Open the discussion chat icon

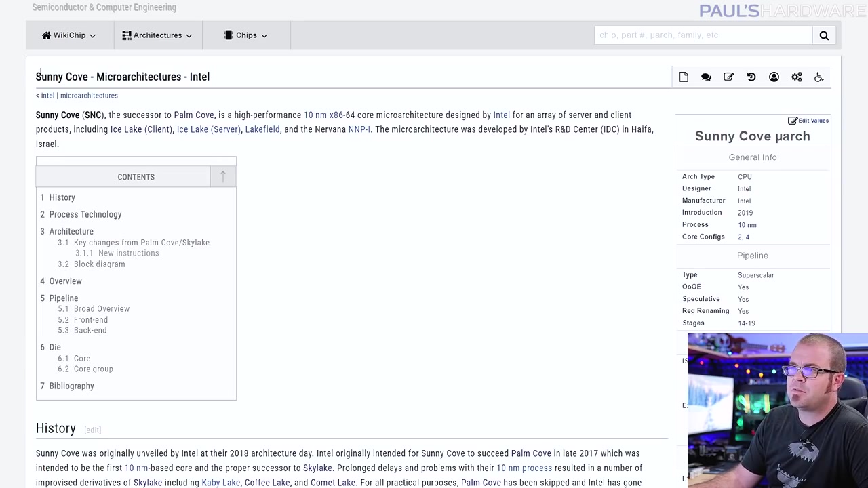[x=706, y=77]
